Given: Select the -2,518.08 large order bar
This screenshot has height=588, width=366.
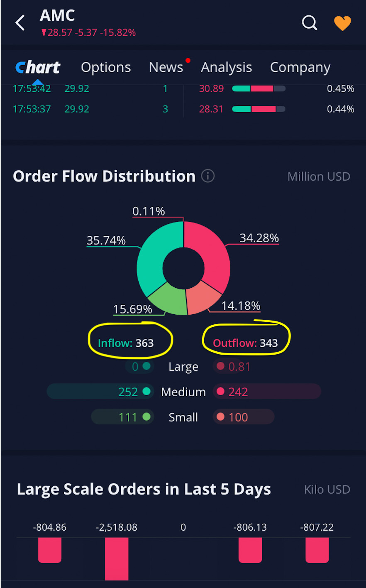Looking at the screenshot, I should [x=117, y=559].
